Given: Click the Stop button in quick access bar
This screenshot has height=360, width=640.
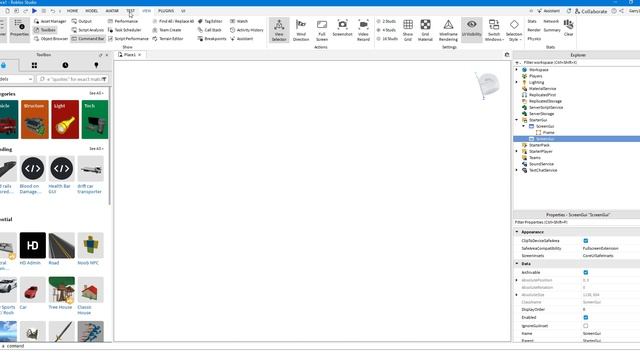Looking at the screenshot, I should pyautogui.click(x=44, y=11).
